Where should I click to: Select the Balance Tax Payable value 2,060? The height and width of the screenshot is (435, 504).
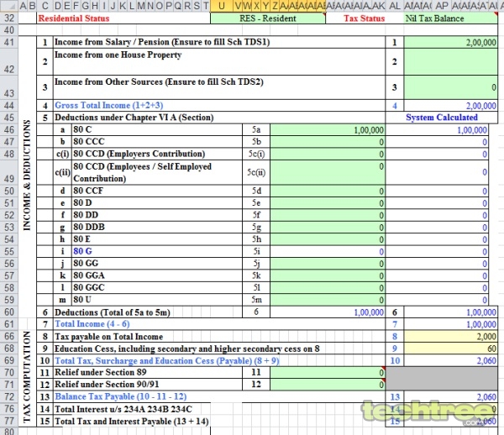tap(450, 396)
